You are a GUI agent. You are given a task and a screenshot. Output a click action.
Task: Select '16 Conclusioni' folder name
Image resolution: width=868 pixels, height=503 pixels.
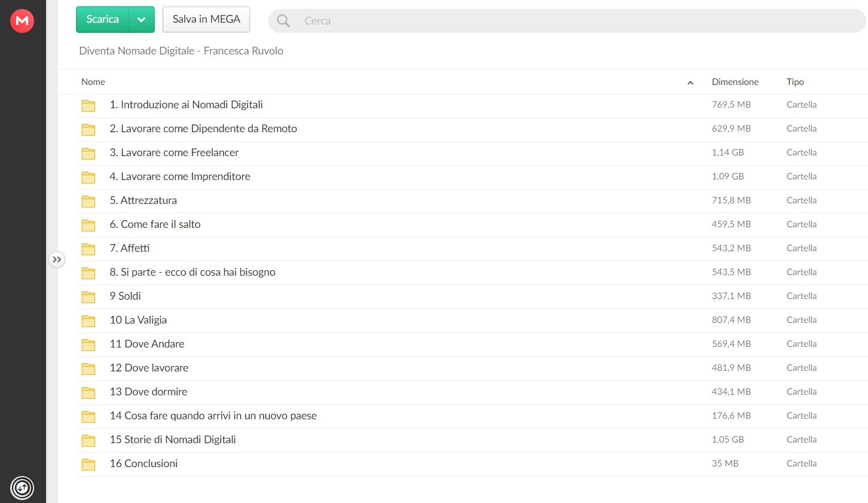tap(143, 464)
